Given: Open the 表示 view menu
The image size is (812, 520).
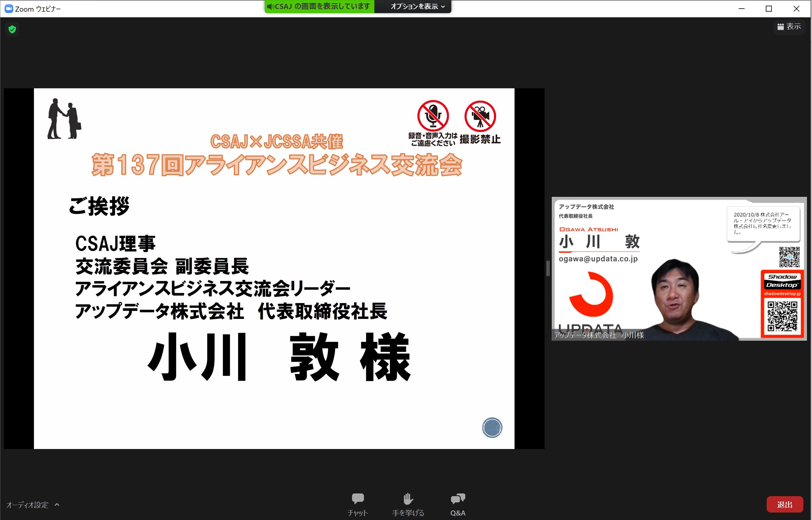Looking at the screenshot, I should 789,26.
